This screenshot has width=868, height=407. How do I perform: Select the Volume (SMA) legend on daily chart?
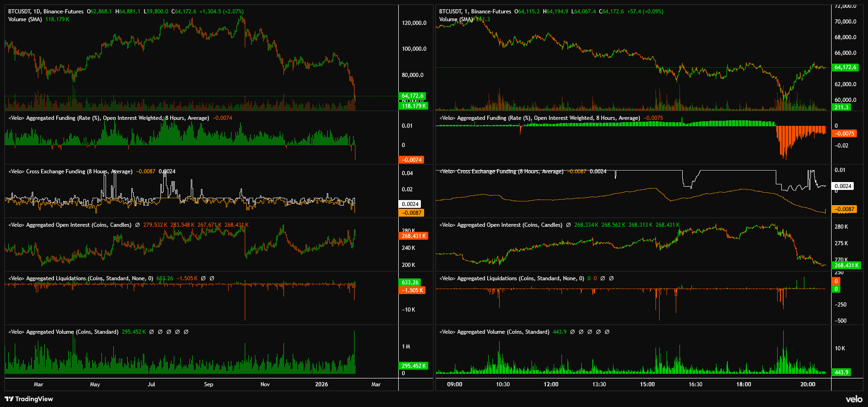coord(25,19)
